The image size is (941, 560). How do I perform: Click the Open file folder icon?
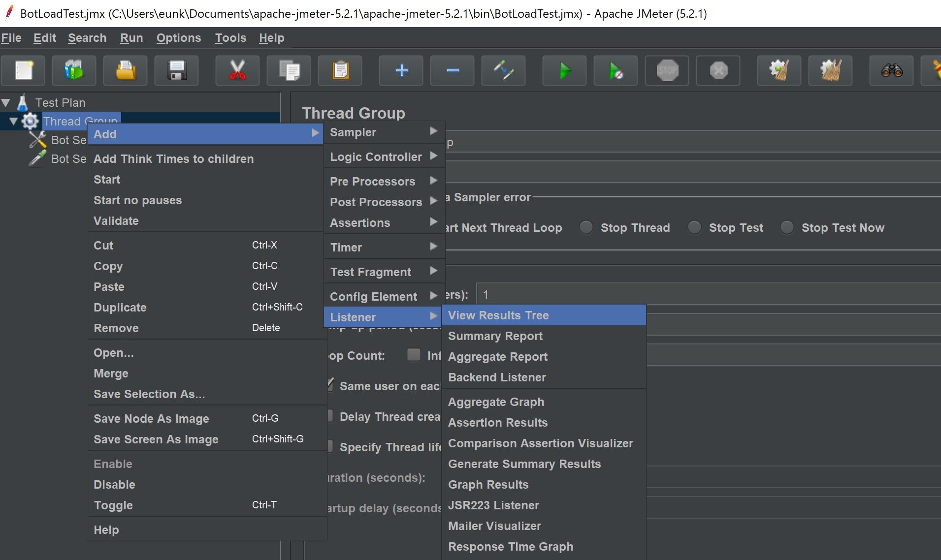tap(126, 70)
